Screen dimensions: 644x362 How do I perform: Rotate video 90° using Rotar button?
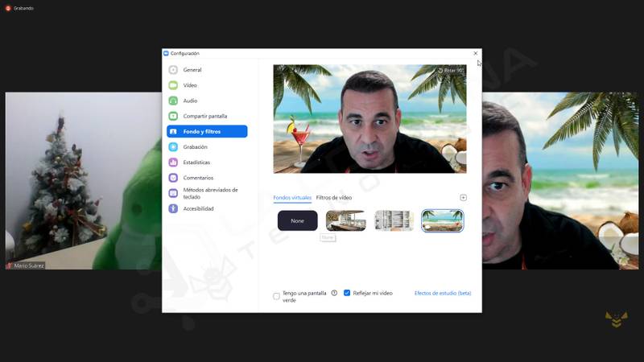coord(450,71)
